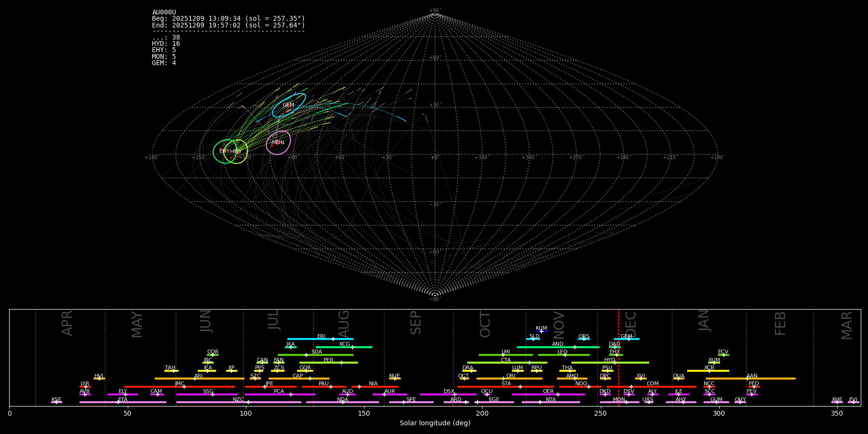
Task: Click the KUM blue bar
Action: pyautogui.click(x=542, y=331)
